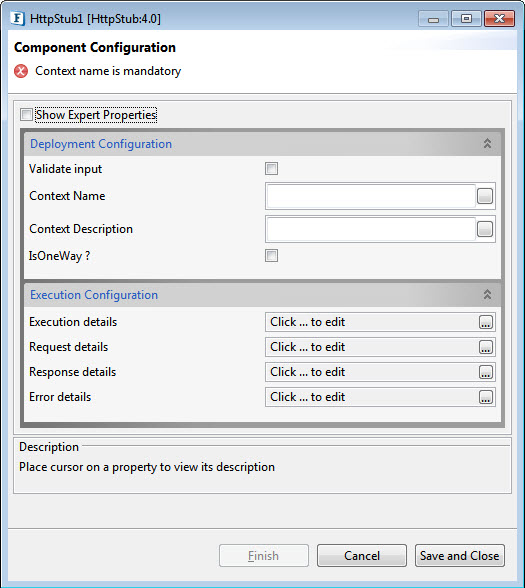Enable Show Expert Properties checkbox
Image resolution: width=525 pixels, height=588 pixels.
click(26, 115)
